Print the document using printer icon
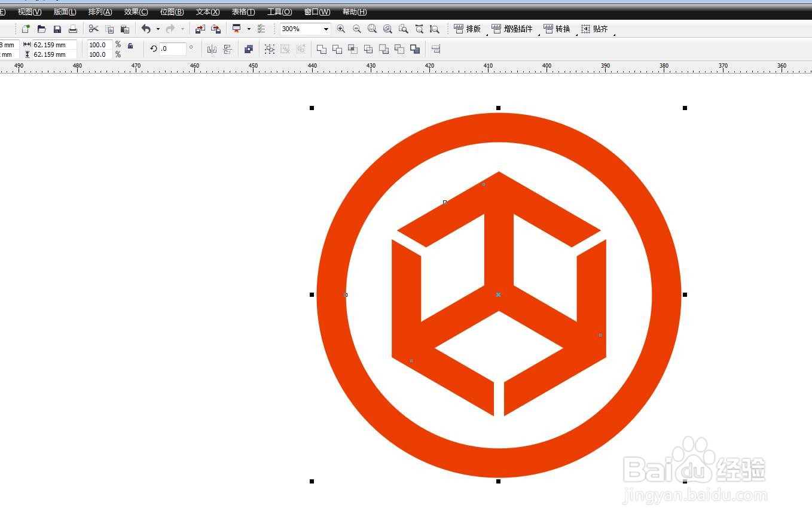Viewport: 812px width, 523px height. pyautogui.click(x=73, y=29)
